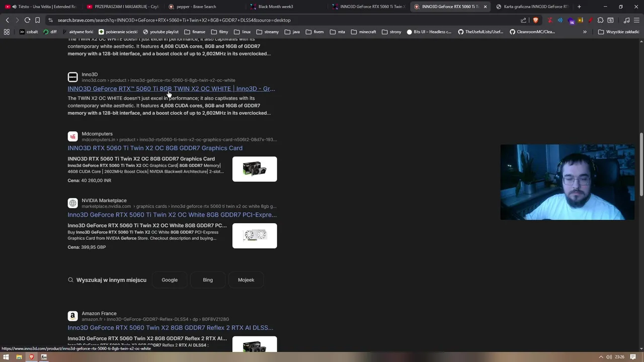Click NVIDIA Marketplace white card thumbnail
Image resolution: width=644 pixels, height=362 pixels.
pos(255,236)
